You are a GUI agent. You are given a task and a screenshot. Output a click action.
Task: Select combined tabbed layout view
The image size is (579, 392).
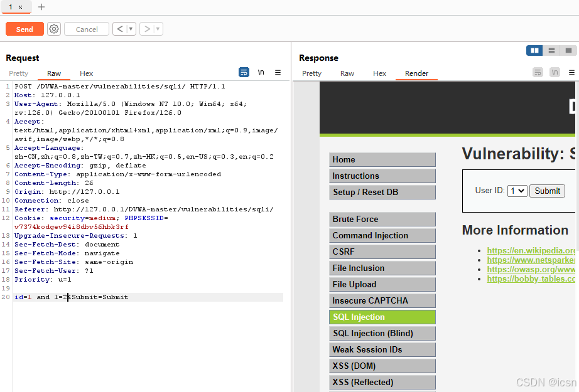pos(569,51)
